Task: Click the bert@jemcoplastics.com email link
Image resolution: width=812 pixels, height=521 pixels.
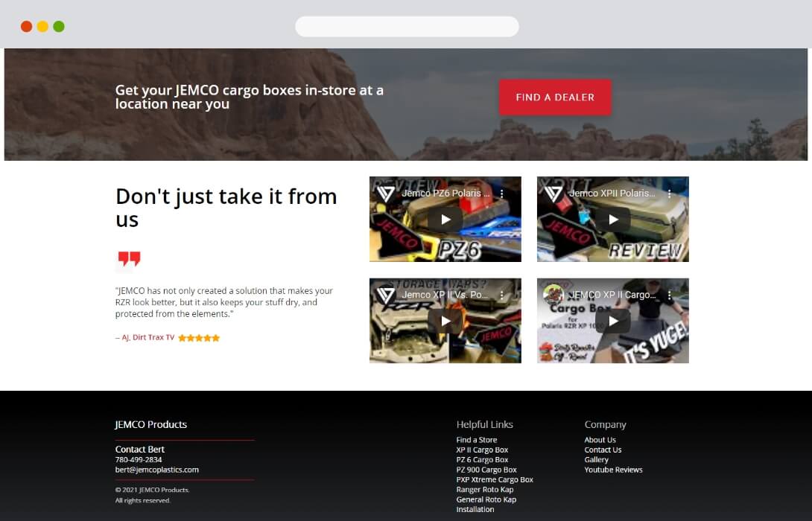Action: coord(157,470)
